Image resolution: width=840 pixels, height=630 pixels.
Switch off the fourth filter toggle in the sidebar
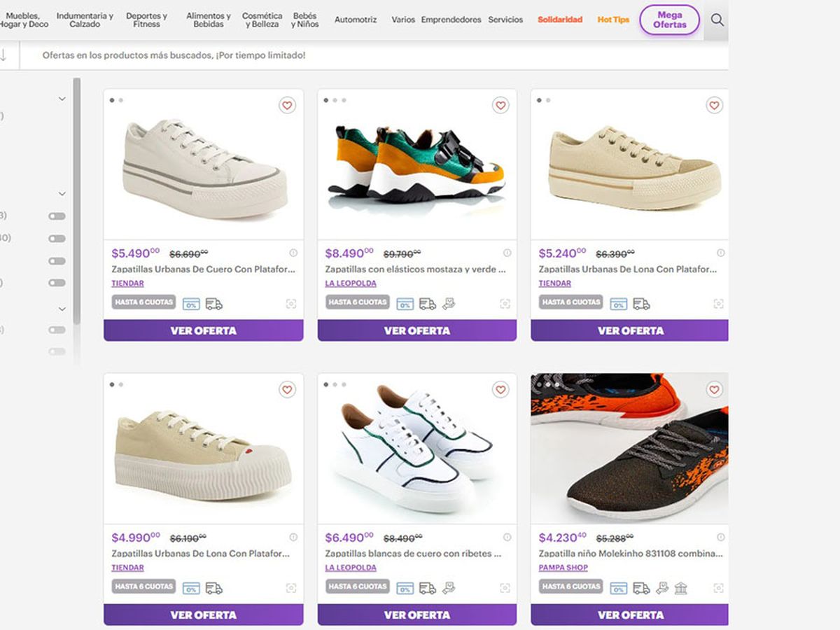[x=56, y=283]
